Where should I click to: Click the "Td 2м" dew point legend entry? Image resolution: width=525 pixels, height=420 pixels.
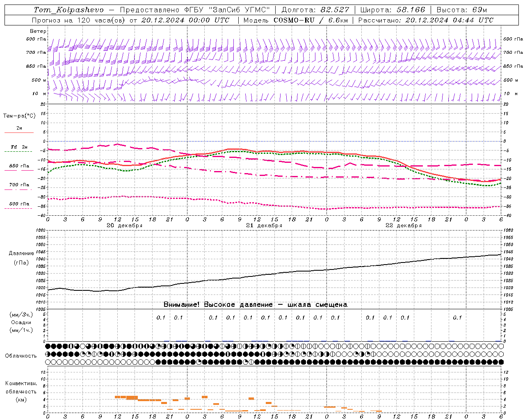pos(19,147)
